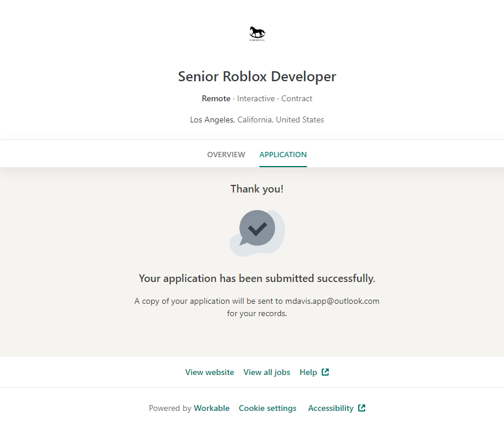Viewport: 504px width, 428px height.
Task: Select the Application tab
Action: (x=283, y=155)
